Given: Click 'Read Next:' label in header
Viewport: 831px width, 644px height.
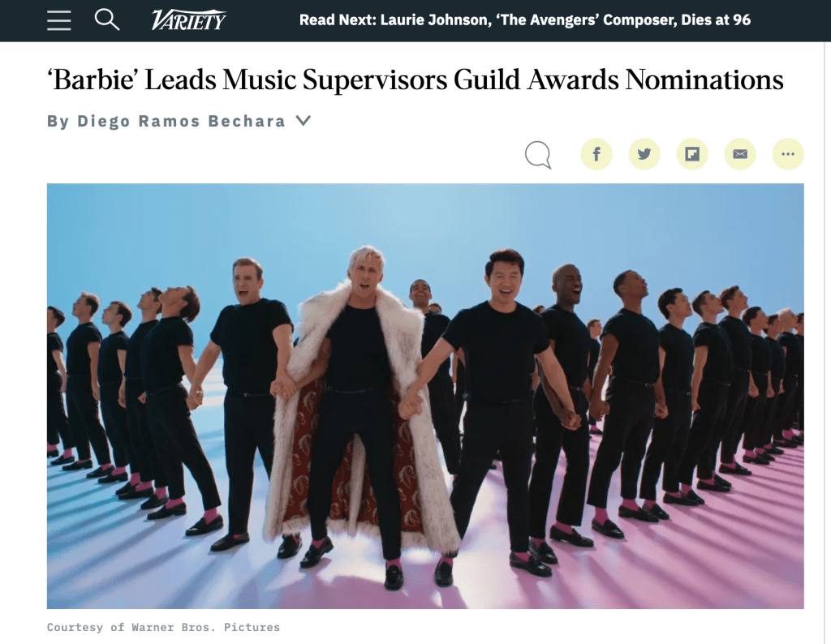Looking at the screenshot, I should [x=338, y=20].
